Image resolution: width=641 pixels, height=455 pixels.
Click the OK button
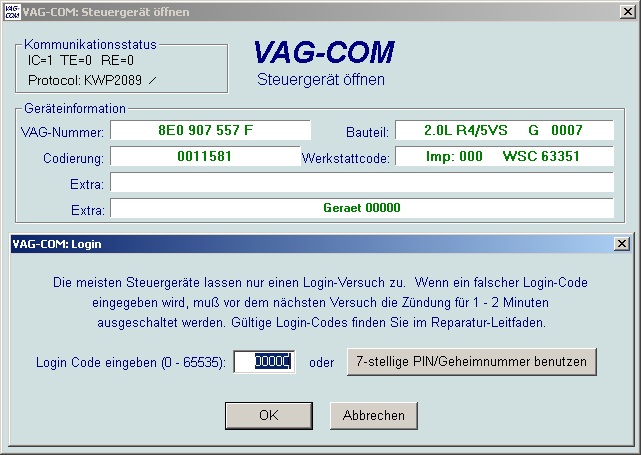(x=268, y=415)
